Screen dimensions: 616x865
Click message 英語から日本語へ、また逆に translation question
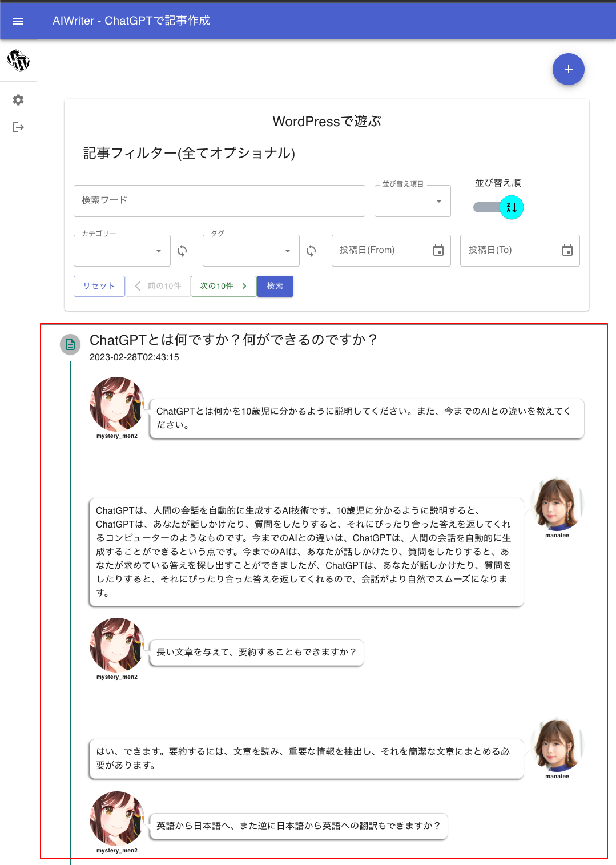coord(299,826)
